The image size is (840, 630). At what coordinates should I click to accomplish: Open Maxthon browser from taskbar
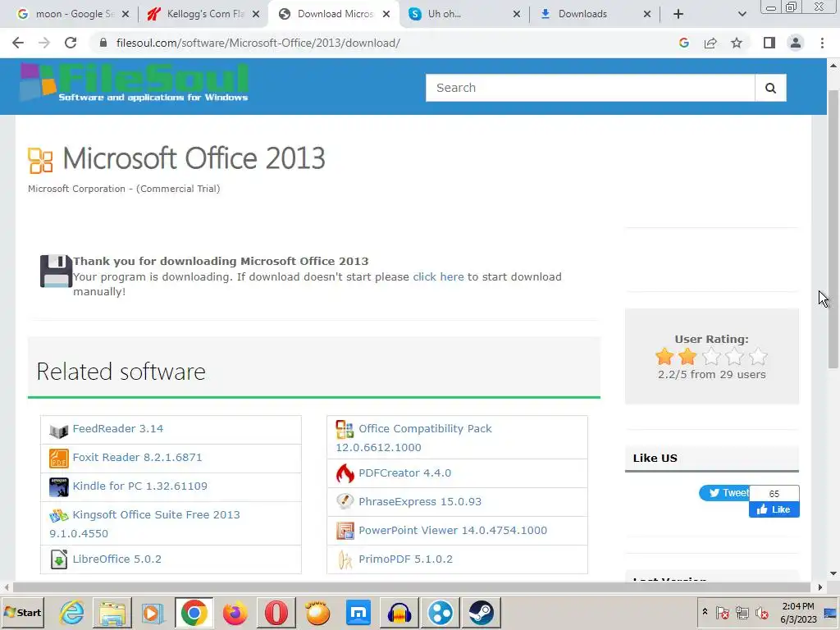tap(358, 613)
